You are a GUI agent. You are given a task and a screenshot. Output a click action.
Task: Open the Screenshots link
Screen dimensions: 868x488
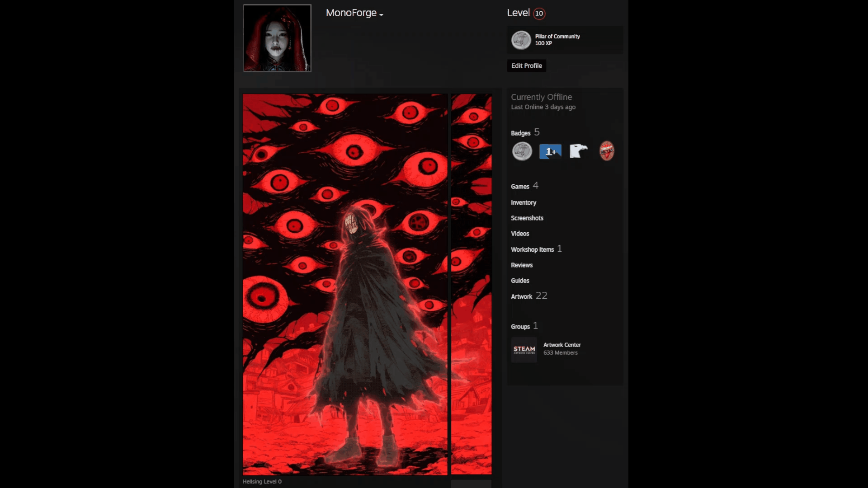tap(527, 218)
